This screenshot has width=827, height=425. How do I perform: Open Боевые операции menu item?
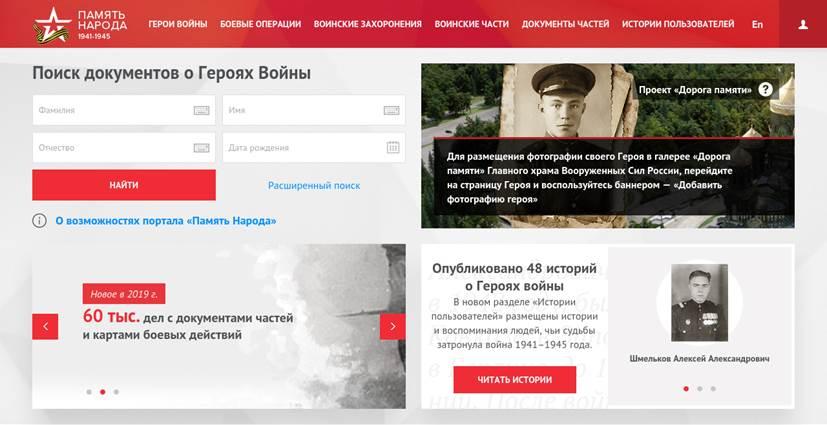[x=261, y=24]
